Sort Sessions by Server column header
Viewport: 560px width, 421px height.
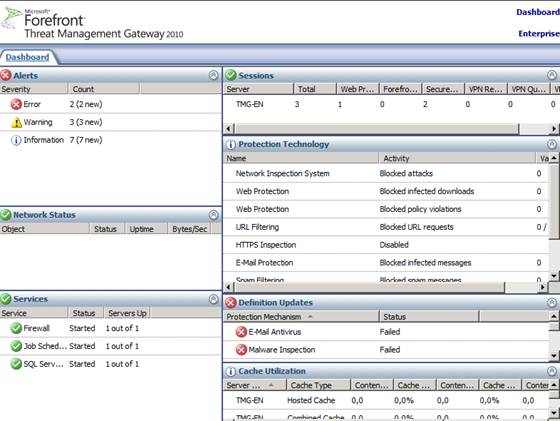(259, 89)
